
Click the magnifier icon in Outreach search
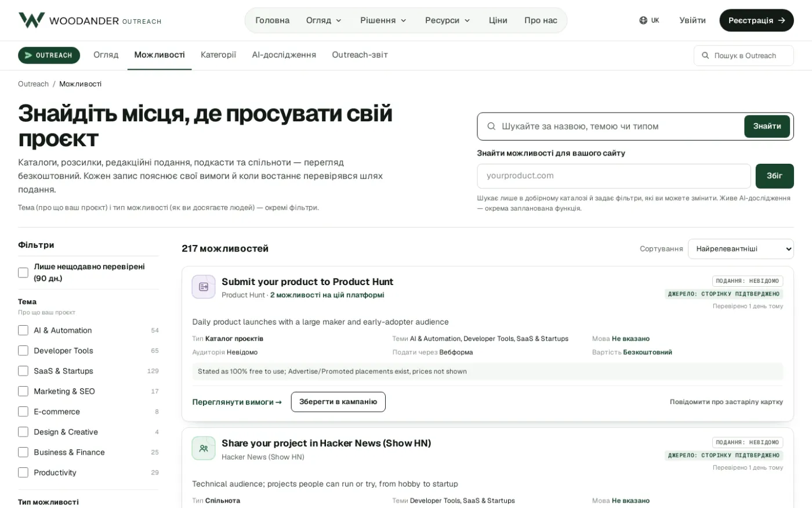tap(705, 56)
